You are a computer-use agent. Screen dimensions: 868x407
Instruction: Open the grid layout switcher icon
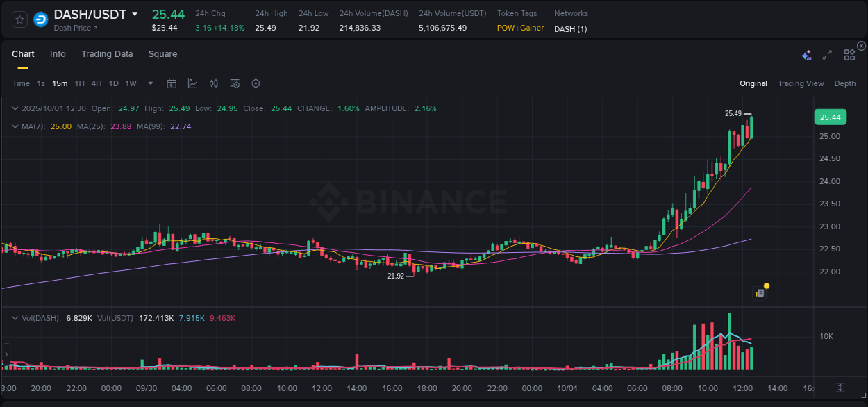(x=849, y=54)
